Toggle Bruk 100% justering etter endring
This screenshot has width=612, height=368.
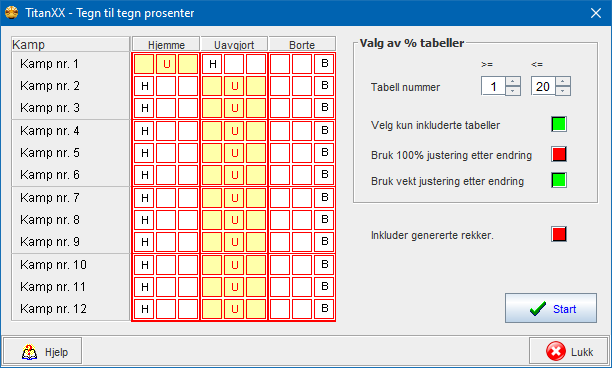click(559, 154)
